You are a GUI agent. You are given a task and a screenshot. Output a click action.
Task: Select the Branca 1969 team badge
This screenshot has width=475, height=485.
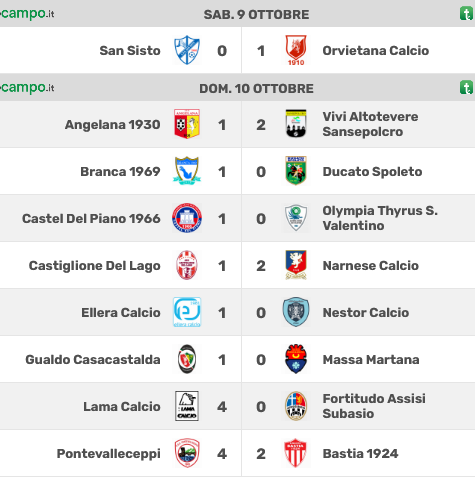(x=187, y=171)
